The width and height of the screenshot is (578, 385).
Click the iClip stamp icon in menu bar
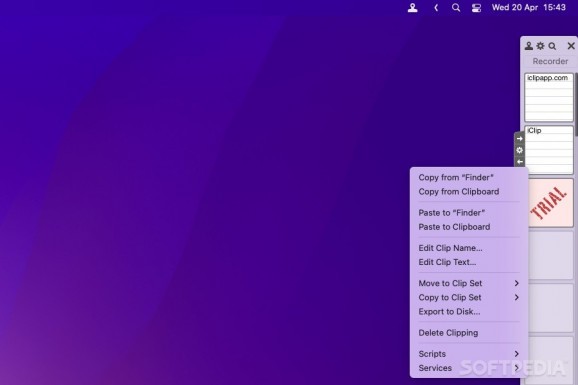point(412,8)
